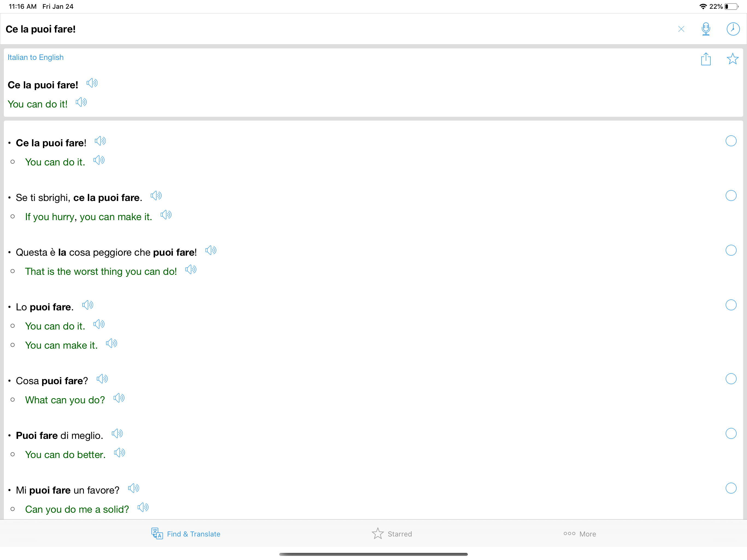Toggle circle beside 'Cosa puoi fare?'
The width and height of the screenshot is (747, 560).
tap(731, 379)
